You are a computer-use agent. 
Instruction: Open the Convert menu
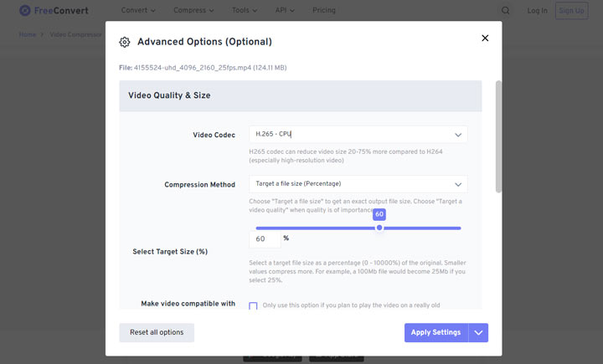pyautogui.click(x=138, y=11)
